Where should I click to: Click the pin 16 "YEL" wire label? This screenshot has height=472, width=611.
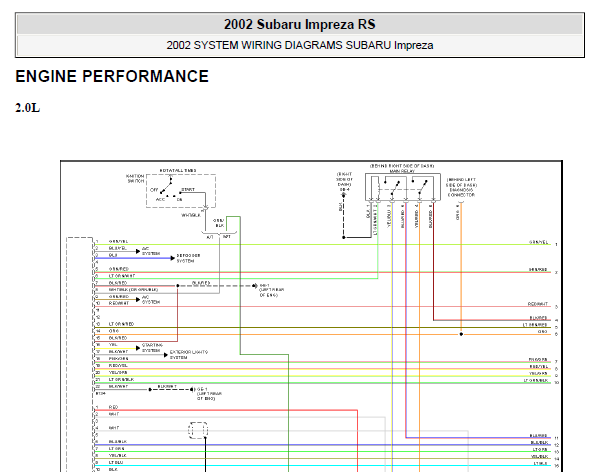coord(113,345)
